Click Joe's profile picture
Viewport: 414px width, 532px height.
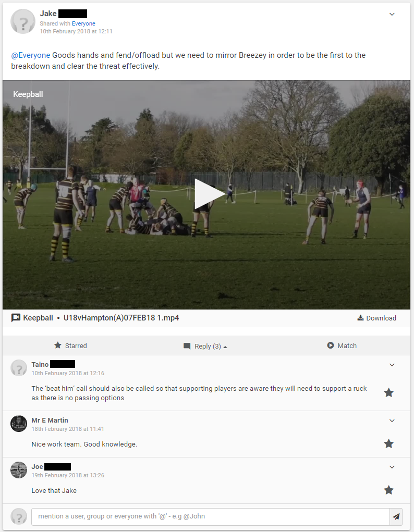[19, 470]
